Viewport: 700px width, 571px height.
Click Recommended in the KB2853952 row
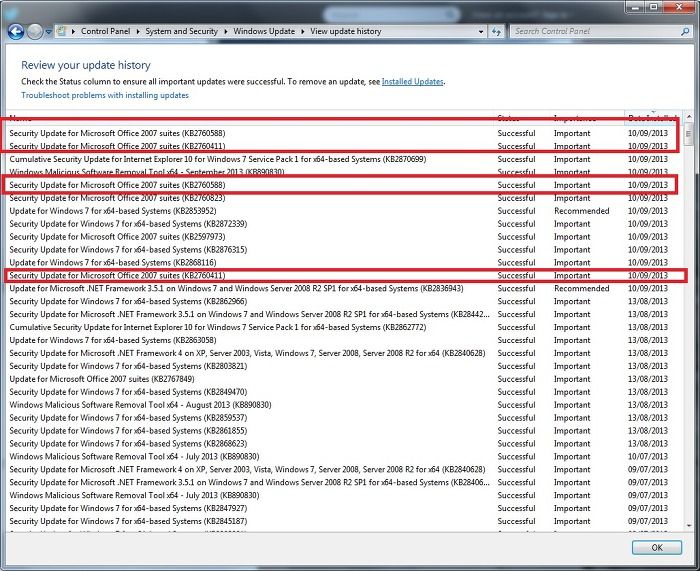[x=581, y=211]
